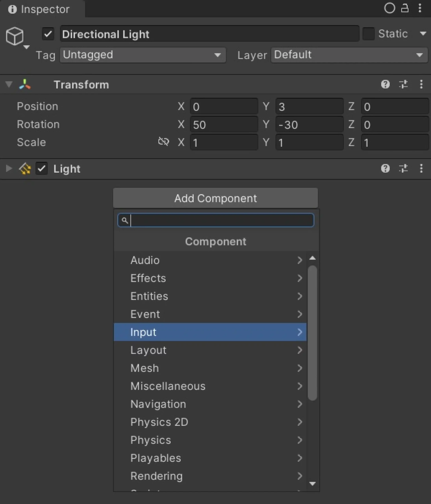Viewport: 431px width, 504px height.
Task: Click the Inspector lock icon
Action: pos(404,8)
